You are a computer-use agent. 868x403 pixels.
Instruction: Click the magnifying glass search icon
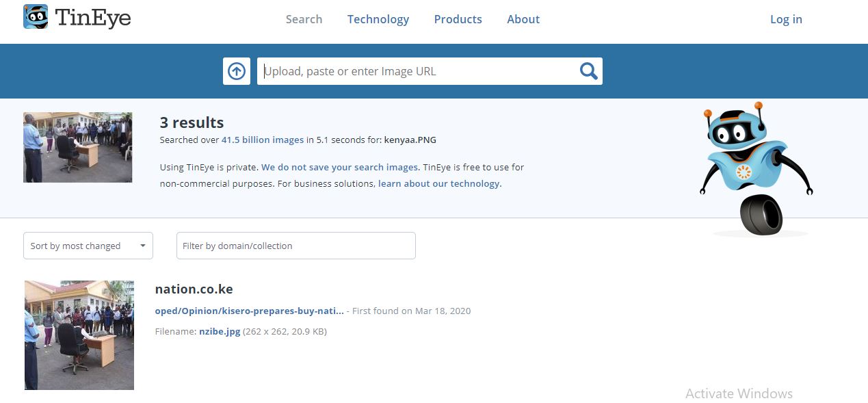[x=588, y=71]
